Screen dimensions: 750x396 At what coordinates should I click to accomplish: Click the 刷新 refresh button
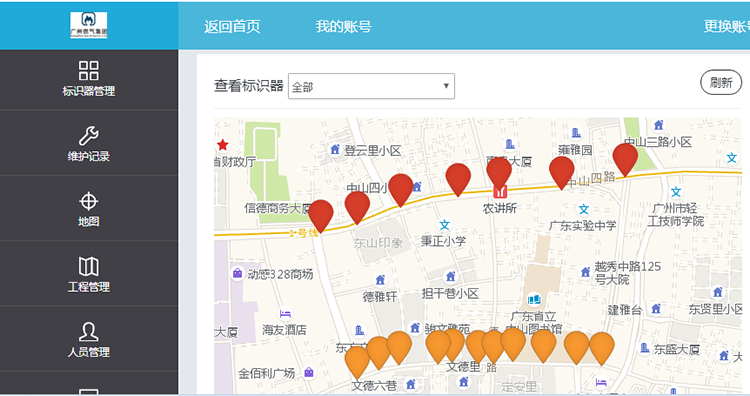click(x=721, y=82)
